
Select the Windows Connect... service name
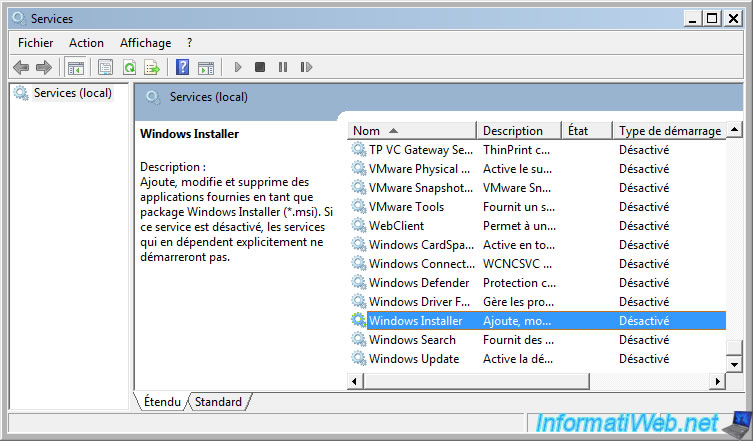422,264
